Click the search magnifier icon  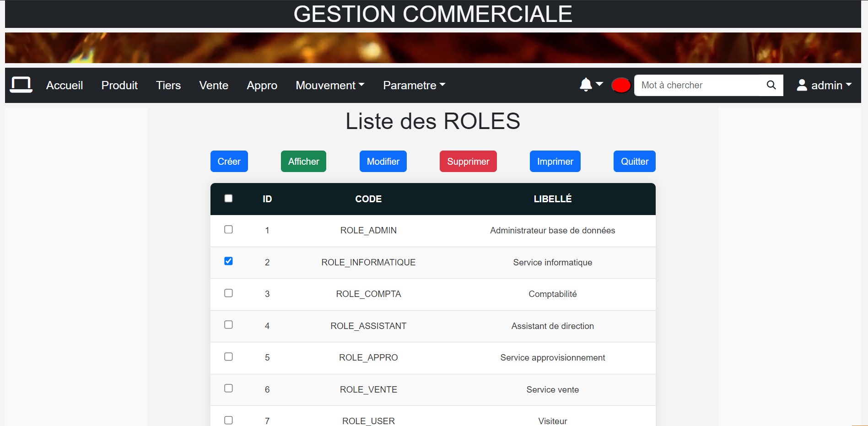[x=771, y=85]
